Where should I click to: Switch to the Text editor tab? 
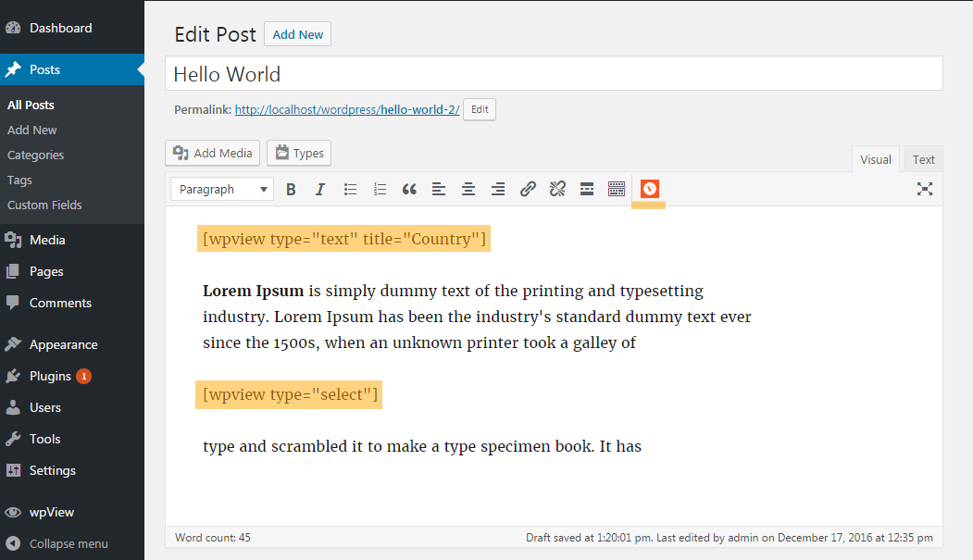tap(923, 159)
